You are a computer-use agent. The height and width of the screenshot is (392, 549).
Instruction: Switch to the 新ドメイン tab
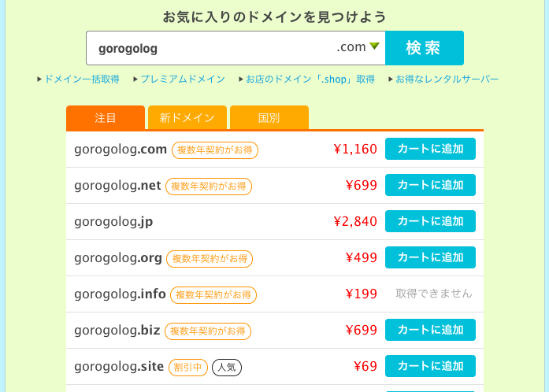pyautogui.click(x=187, y=117)
